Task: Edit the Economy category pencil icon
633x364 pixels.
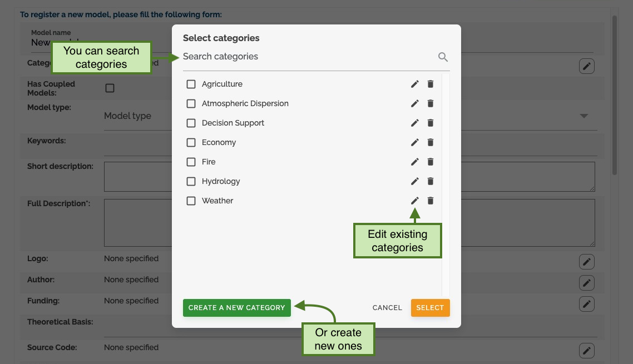Action: (x=414, y=142)
